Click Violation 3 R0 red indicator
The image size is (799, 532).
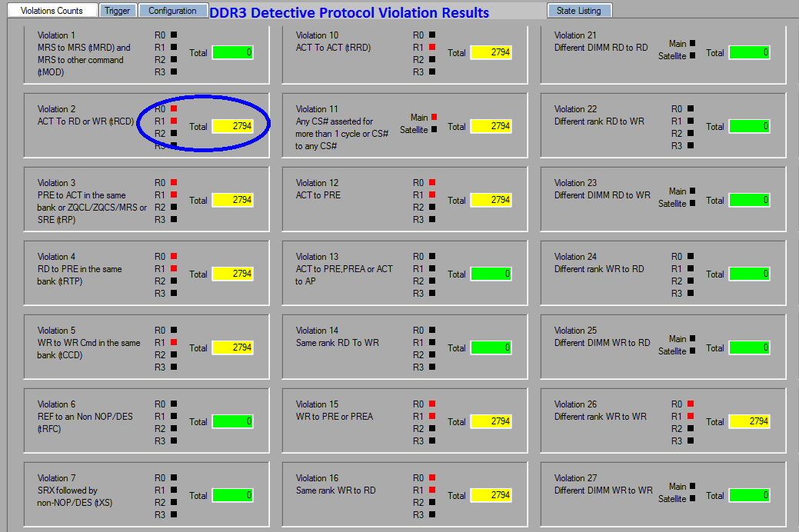pyautogui.click(x=174, y=182)
